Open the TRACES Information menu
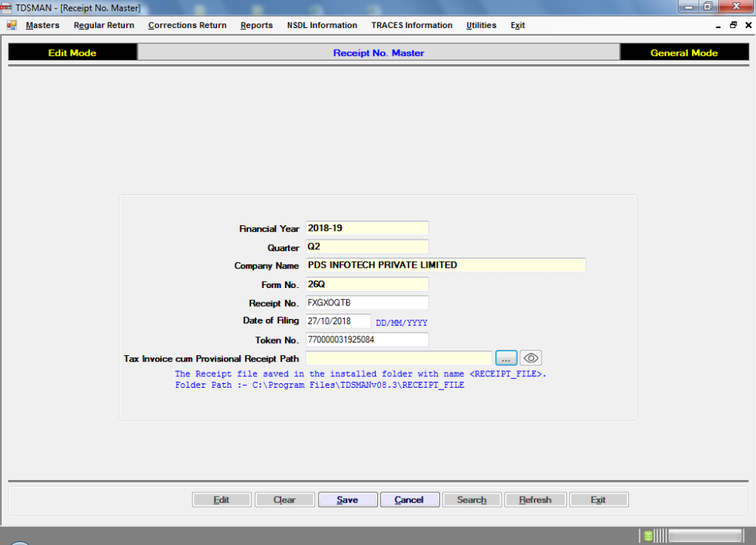The image size is (756, 545). (x=412, y=25)
